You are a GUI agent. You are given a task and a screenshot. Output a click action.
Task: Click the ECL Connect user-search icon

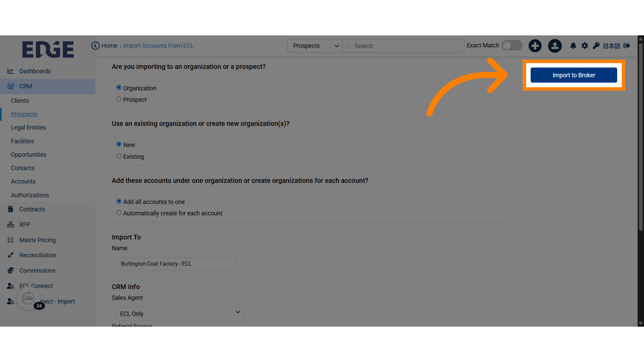pyautogui.click(x=11, y=286)
